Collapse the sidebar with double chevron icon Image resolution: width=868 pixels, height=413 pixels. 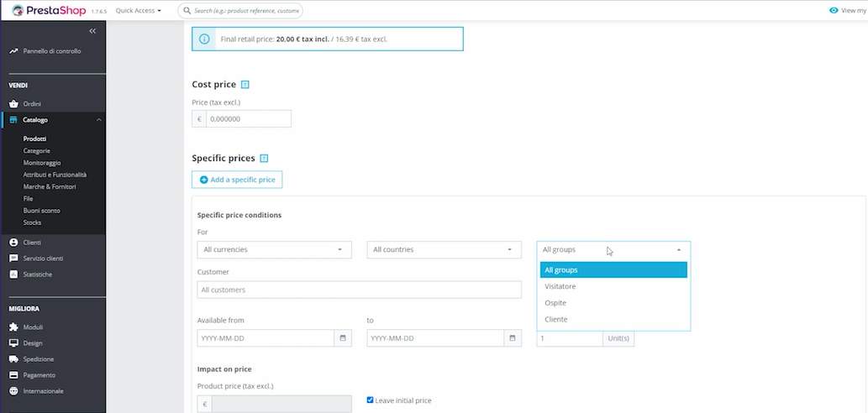pos(92,31)
